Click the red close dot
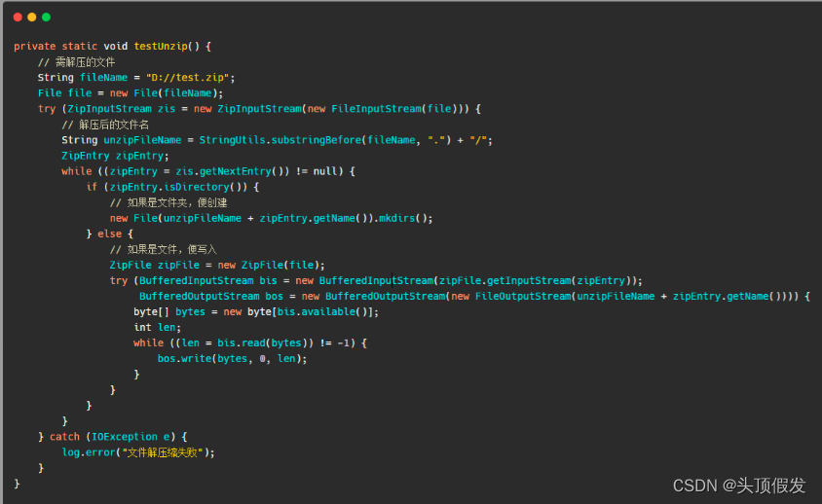The width and height of the screenshot is (822, 504). click(x=18, y=18)
